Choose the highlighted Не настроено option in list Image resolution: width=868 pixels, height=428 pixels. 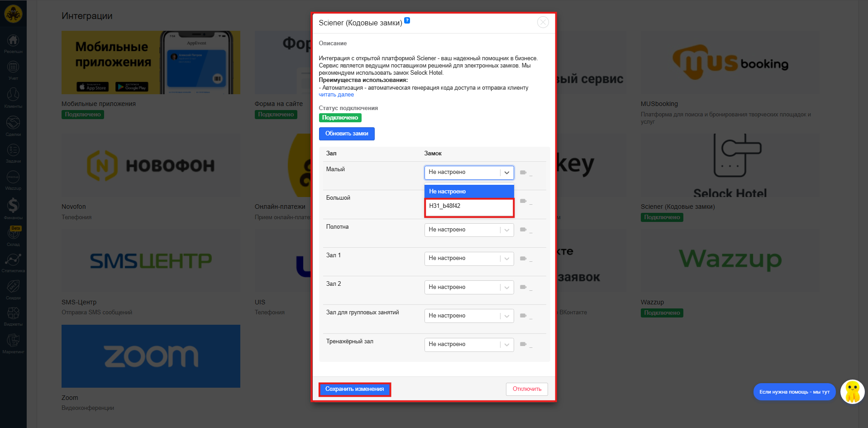(x=469, y=192)
